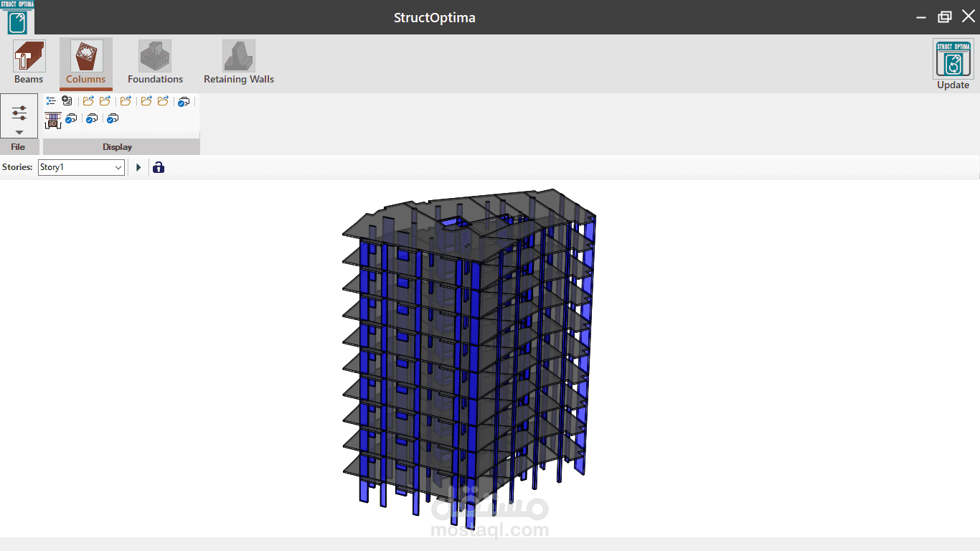Click the Update button

click(953, 65)
